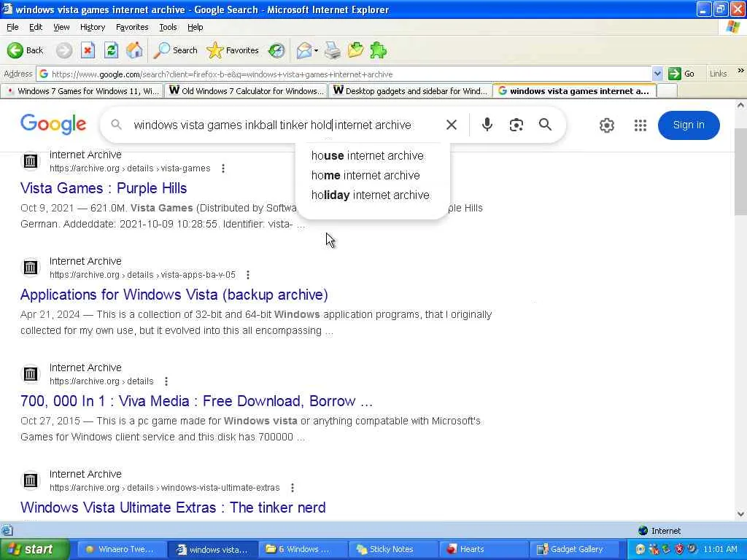Clear the Google search box with X
The image size is (747, 560).
tap(451, 125)
